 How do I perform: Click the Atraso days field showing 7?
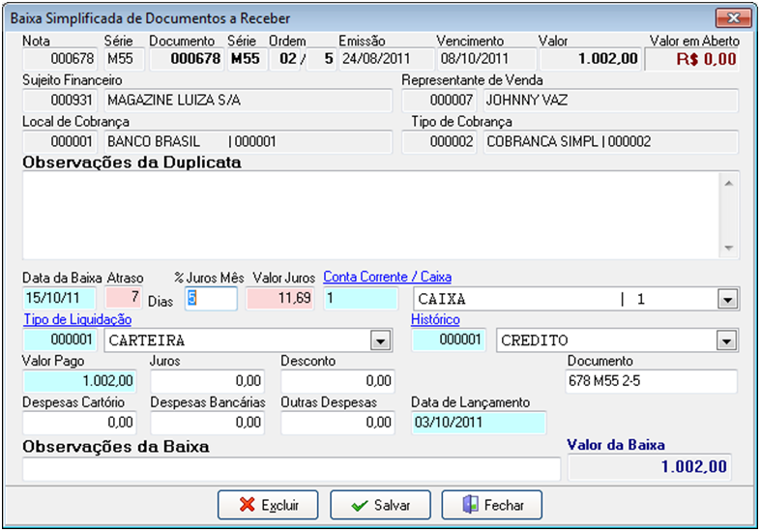tap(124, 298)
